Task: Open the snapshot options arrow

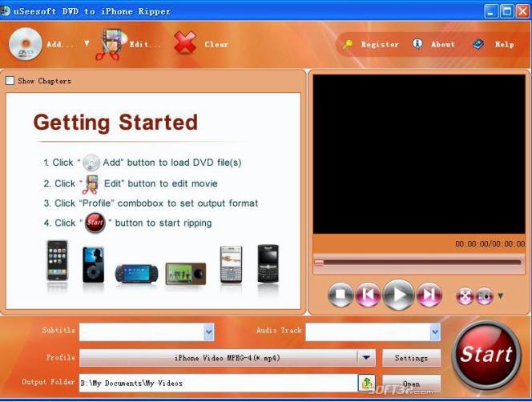Action: (501, 295)
